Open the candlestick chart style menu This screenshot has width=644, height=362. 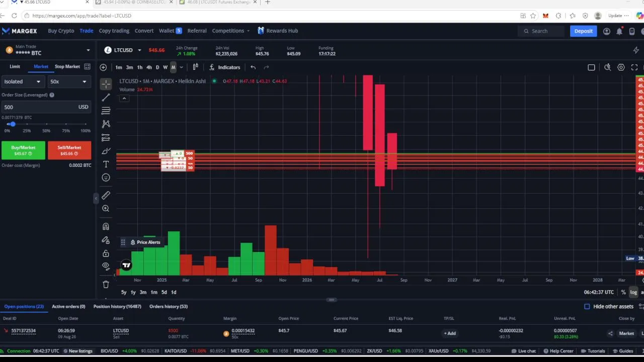click(x=195, y=67)
